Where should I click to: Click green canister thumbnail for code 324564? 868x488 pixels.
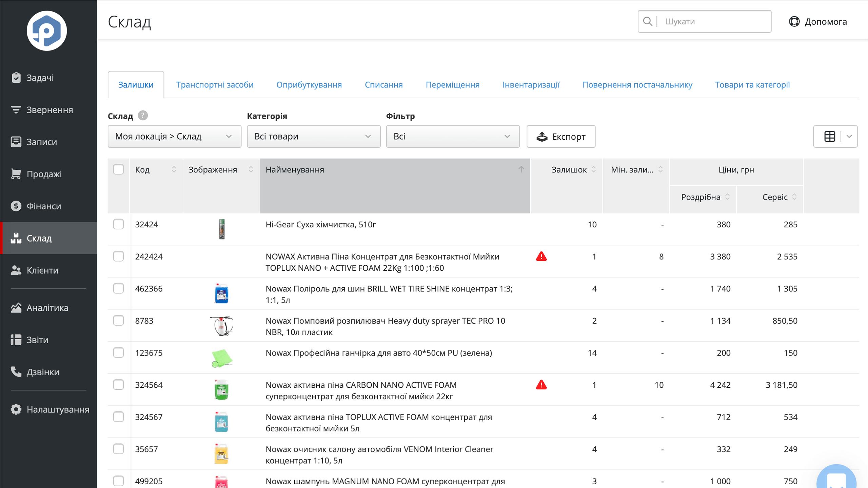(x=222, y=390)
